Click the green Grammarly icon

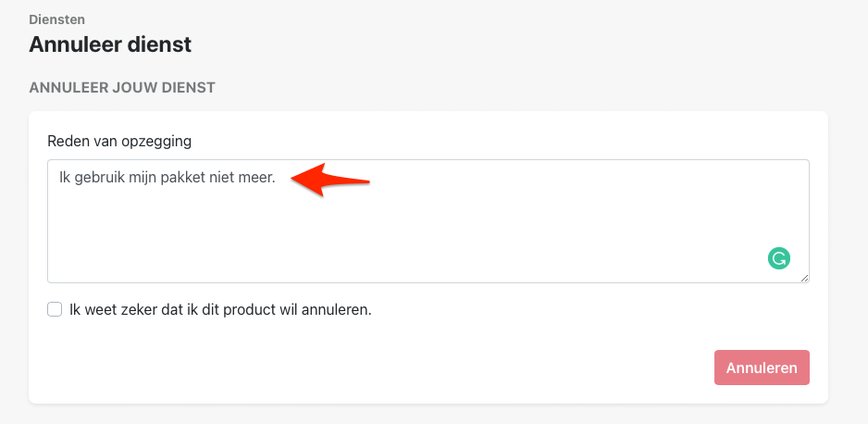779,258
